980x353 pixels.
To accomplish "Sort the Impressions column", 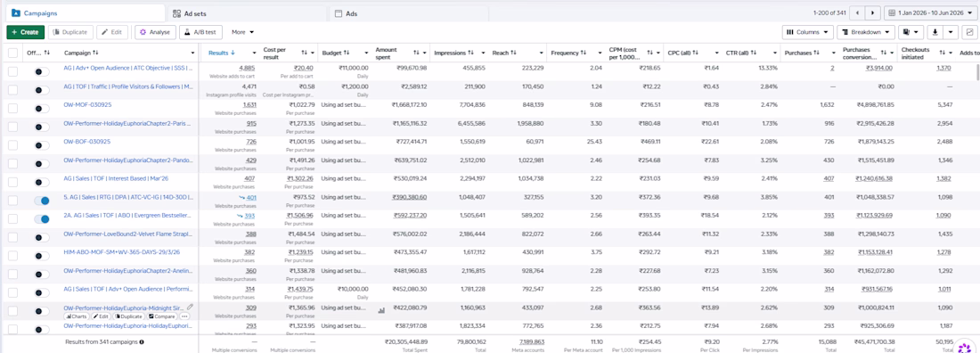I will tap(470, 53).
